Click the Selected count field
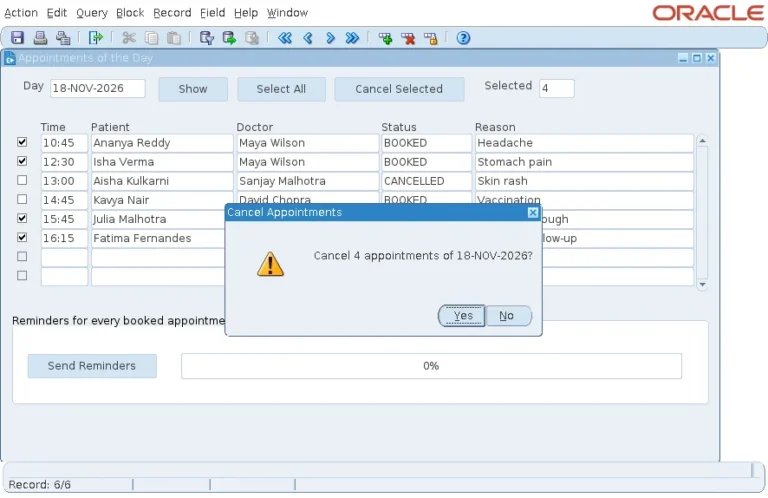 557,89
